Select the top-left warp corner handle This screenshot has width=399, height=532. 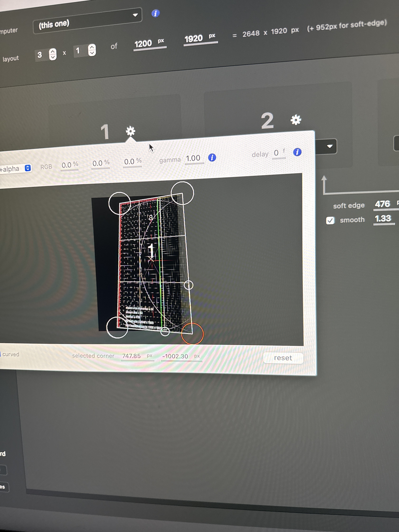click(x=119, y=204)
